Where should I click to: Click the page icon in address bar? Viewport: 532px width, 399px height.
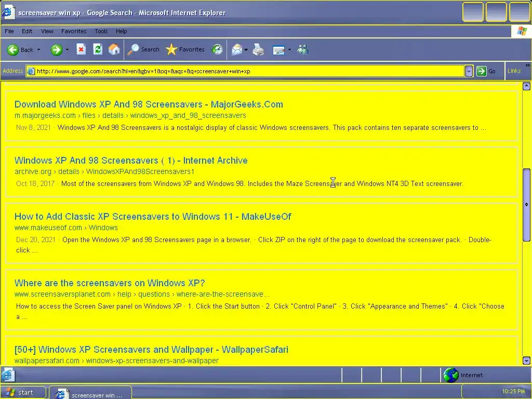point(31,71)
